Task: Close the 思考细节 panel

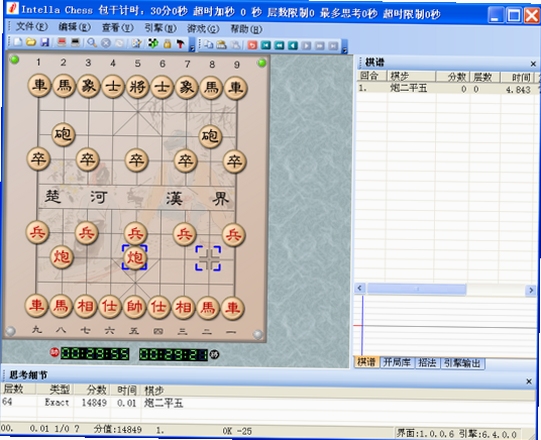Action: [529, 381]
